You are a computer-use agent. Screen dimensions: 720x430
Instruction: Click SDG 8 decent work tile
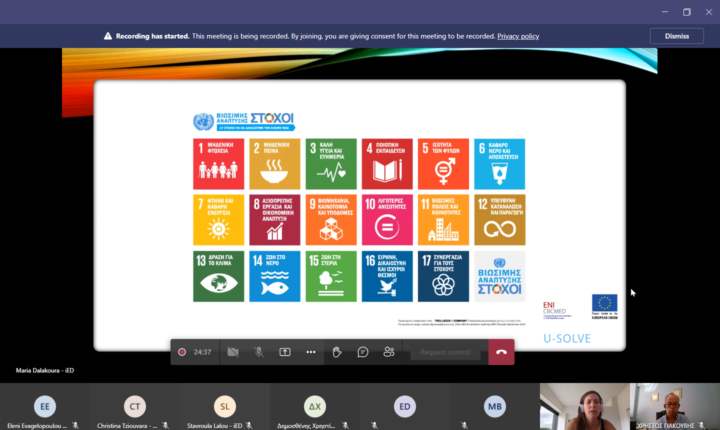point(275,220)
